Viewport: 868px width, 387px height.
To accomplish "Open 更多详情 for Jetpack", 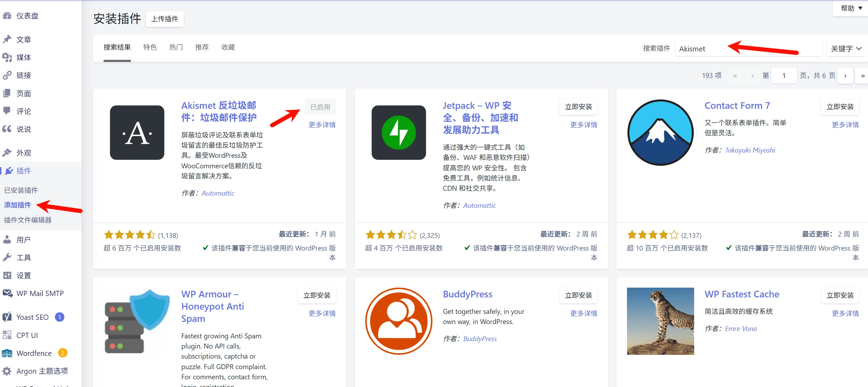I will click(x=584, y=125).
